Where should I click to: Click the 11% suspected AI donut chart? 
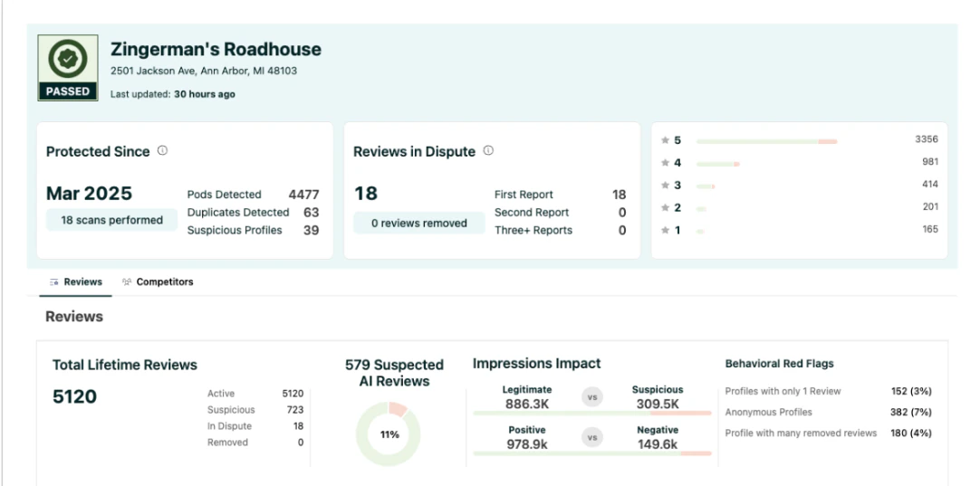tap(389, 434)
